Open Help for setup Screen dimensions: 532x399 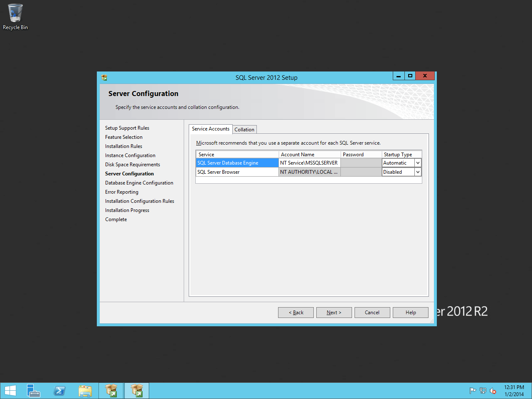411,313
